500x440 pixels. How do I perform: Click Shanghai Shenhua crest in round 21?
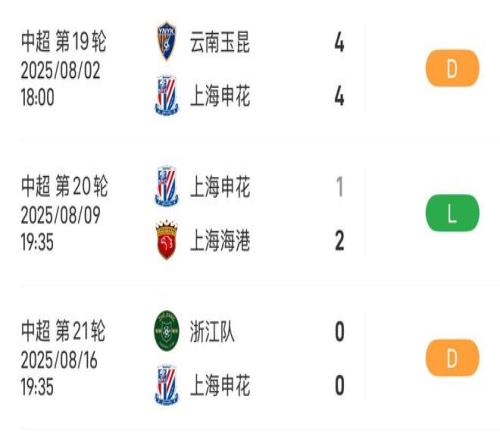(x=167, y=385)
